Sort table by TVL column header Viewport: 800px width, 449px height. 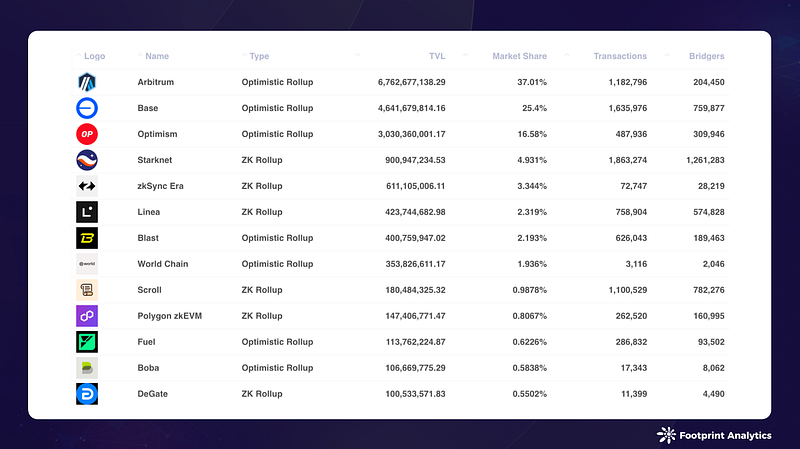click(435, 56)
